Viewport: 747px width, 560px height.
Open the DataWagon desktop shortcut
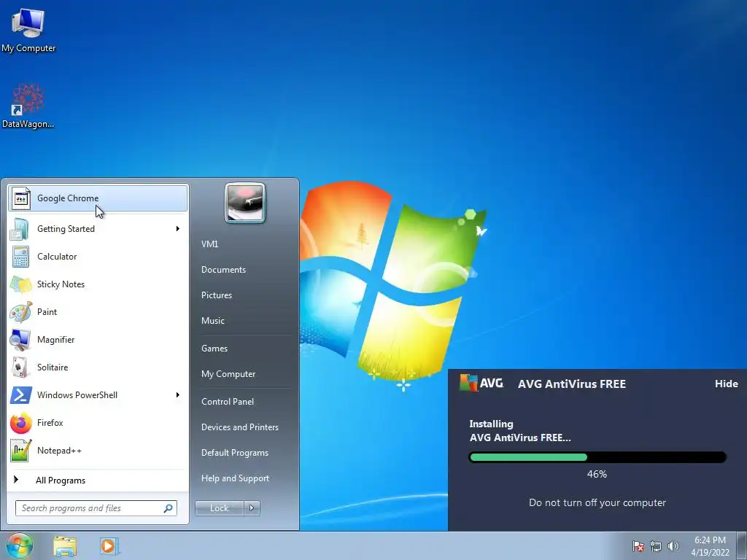28,106
